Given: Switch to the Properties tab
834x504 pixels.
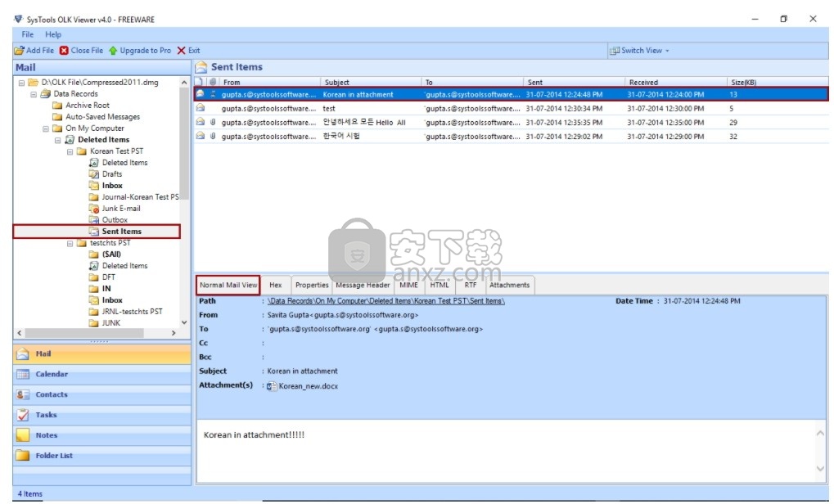Looking at the screenshot, I should click(312, 285).
